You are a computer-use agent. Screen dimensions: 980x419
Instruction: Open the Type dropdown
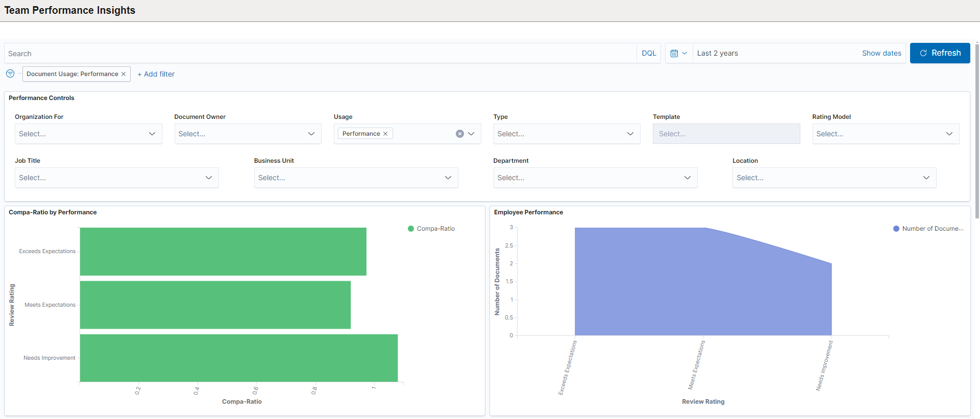pyautogui.click(x=567, y=134)
